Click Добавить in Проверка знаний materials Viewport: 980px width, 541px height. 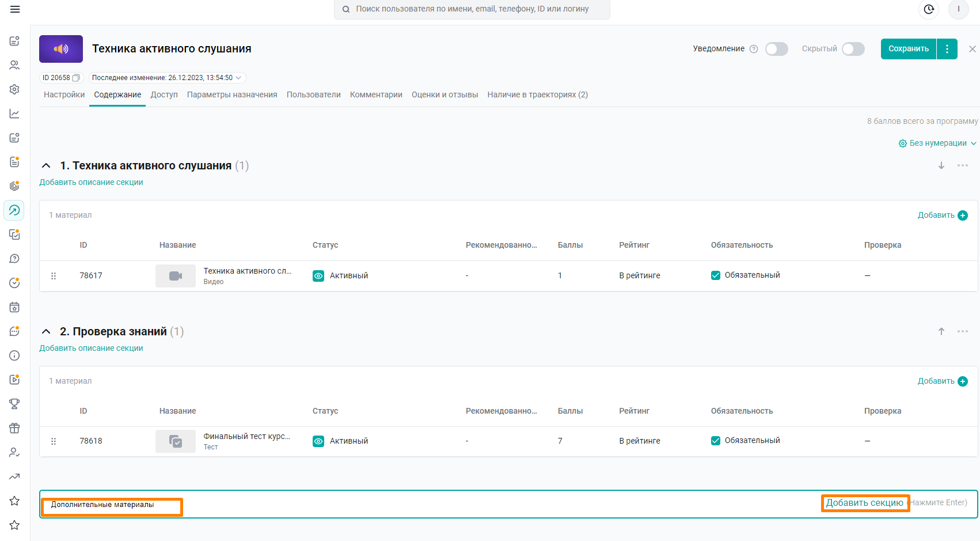(943, 381)
